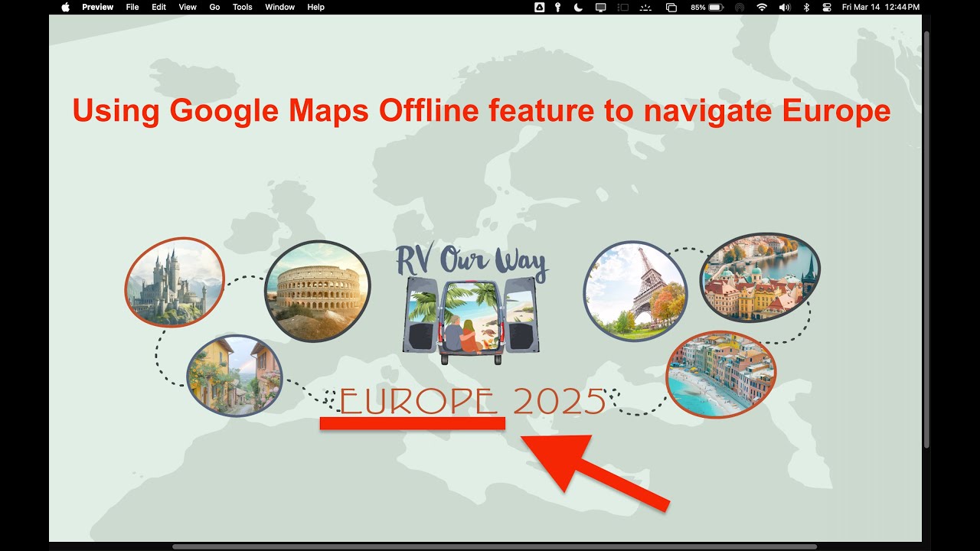Open the Wi-Fi status menu
The image size is (980, 551).
(762, 7)
